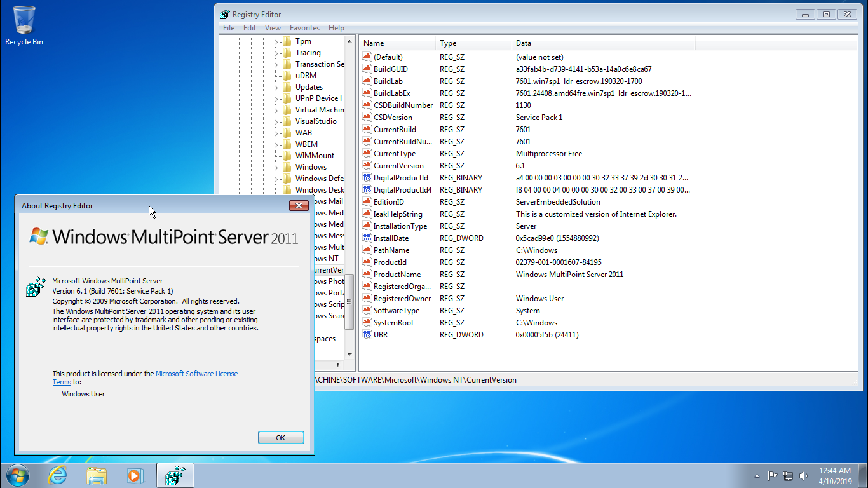Open the View menu
The height and width of the screenshot is (488, 868).
[x=273, y=28]
